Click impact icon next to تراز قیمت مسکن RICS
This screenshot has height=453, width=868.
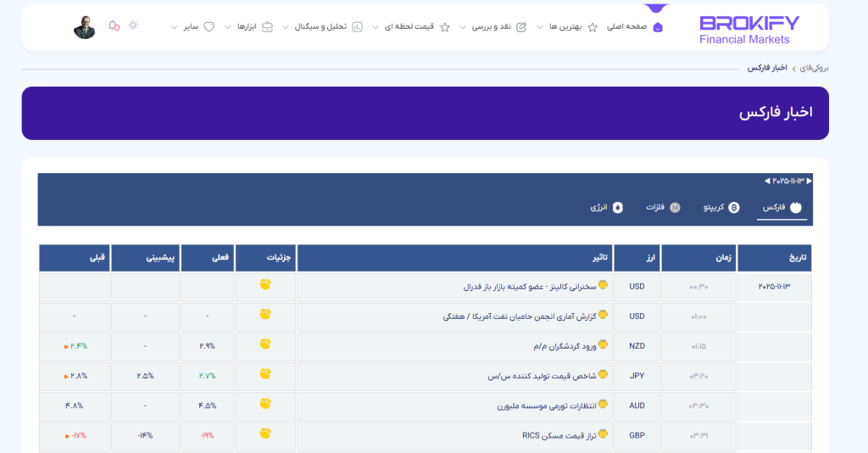click(603, 434)
